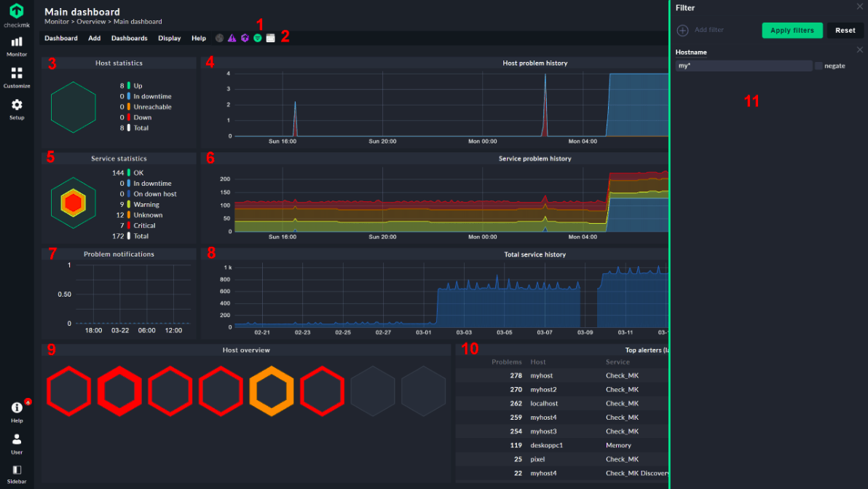Click the Main dashboard page title
The height and width of the screenshot is (489, 868).
[82, 12]
